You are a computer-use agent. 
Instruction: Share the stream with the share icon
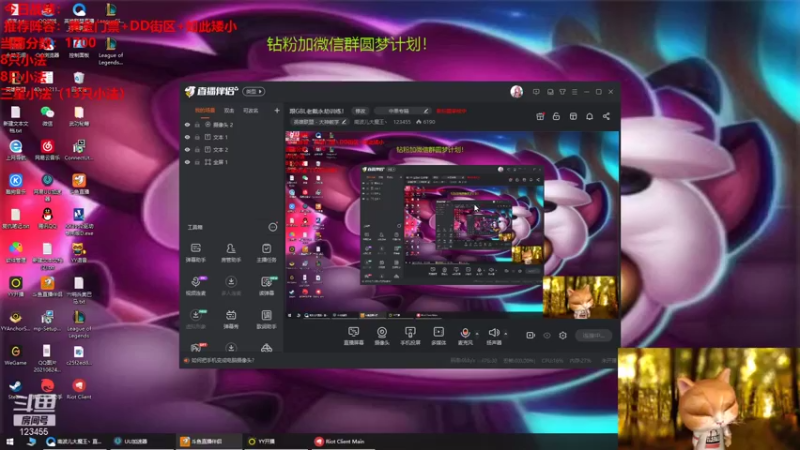pos(606,116)
